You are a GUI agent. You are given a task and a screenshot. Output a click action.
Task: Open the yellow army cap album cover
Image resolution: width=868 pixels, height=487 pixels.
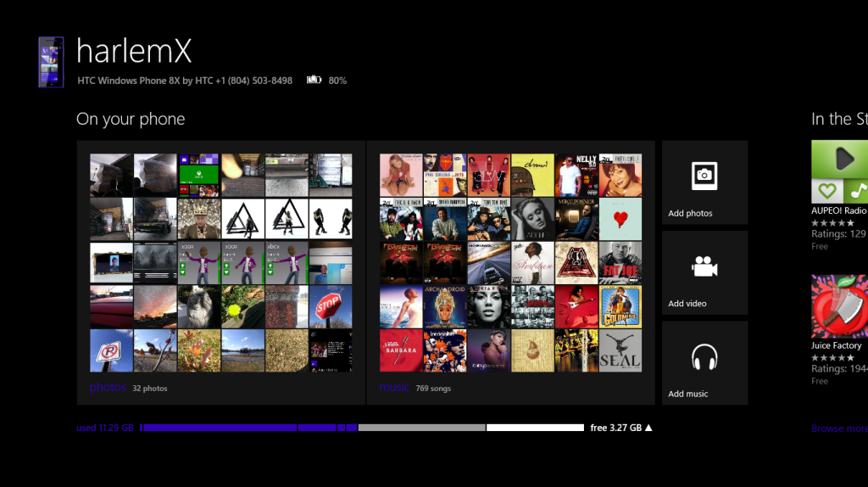(532, 175)
